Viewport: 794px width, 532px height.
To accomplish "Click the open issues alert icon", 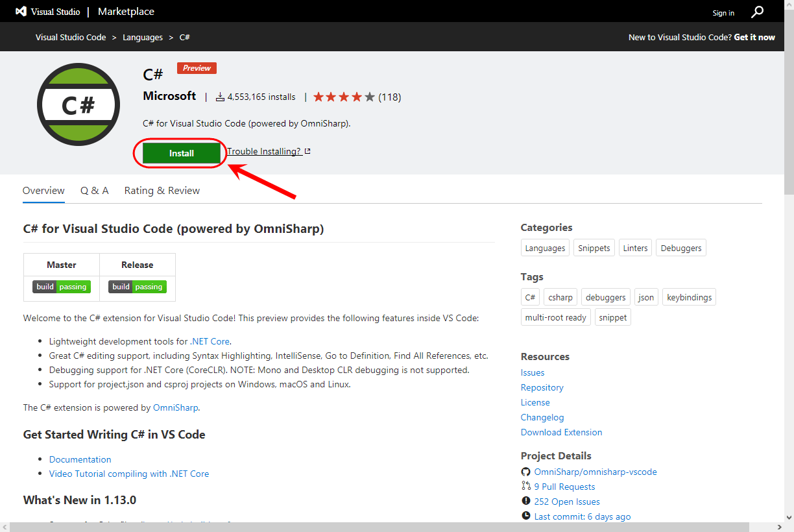I will tap(525, 501).
